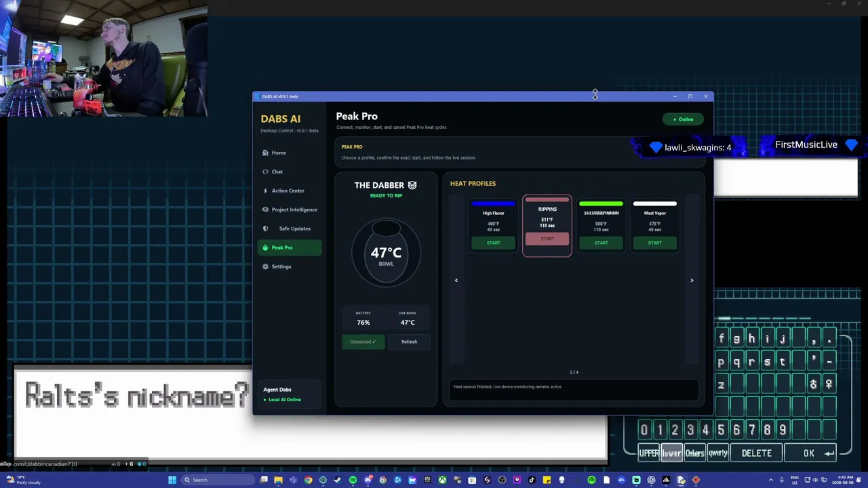Tap the letter f key
The image size is (868, 488).
[x=722, y=339]
